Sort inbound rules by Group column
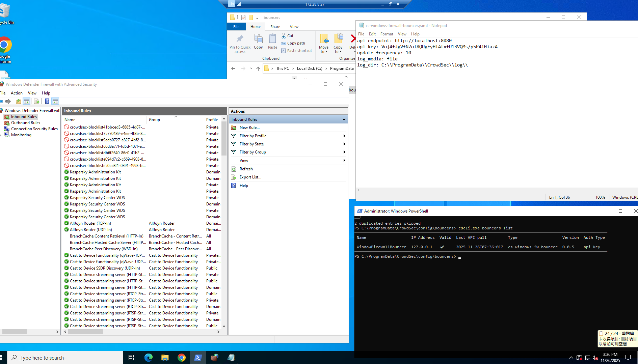The image size is (638, 364). click(175, 120)
